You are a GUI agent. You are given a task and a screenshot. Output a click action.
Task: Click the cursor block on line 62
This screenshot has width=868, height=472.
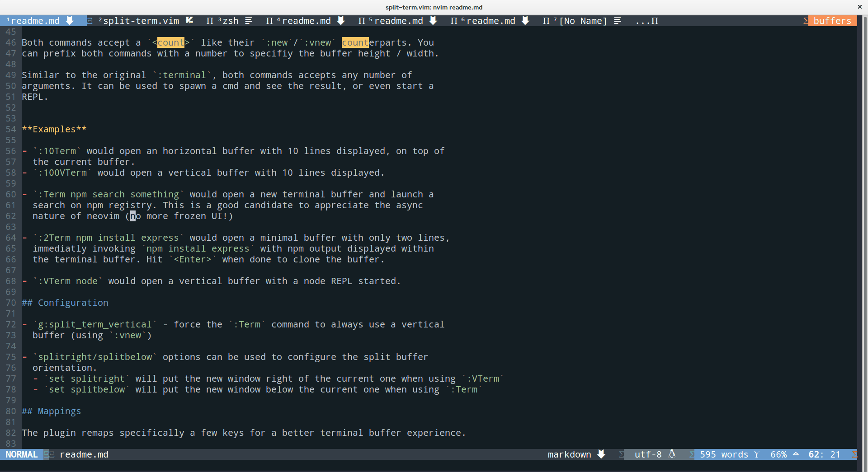(133, 216)
